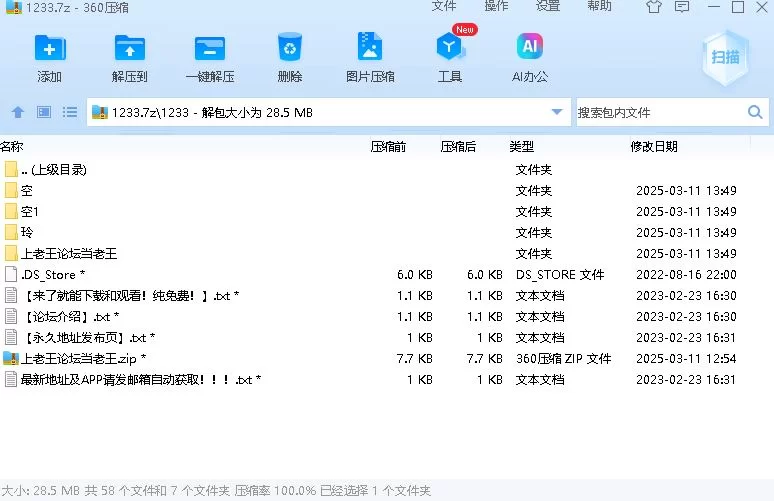Select the 玲 folder row

[x=387, y=232]
